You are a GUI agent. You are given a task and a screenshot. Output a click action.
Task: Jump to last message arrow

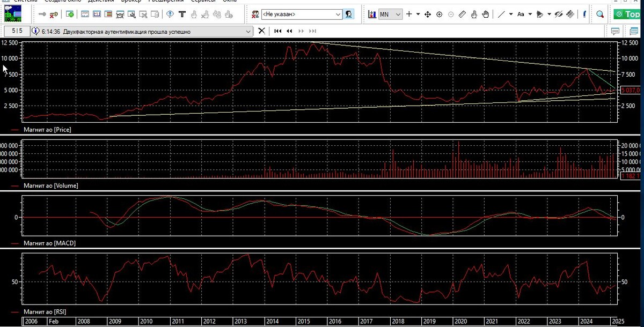click(x=313, y=31)
